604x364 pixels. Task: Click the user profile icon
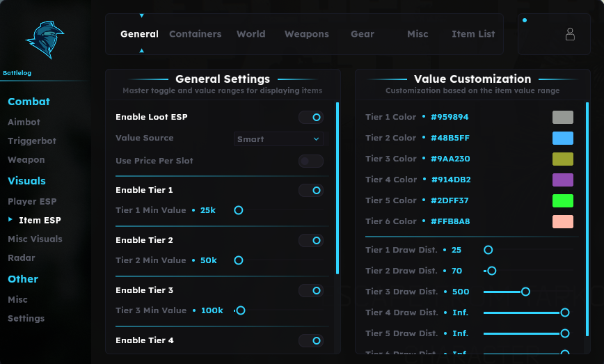click(570, 34)
